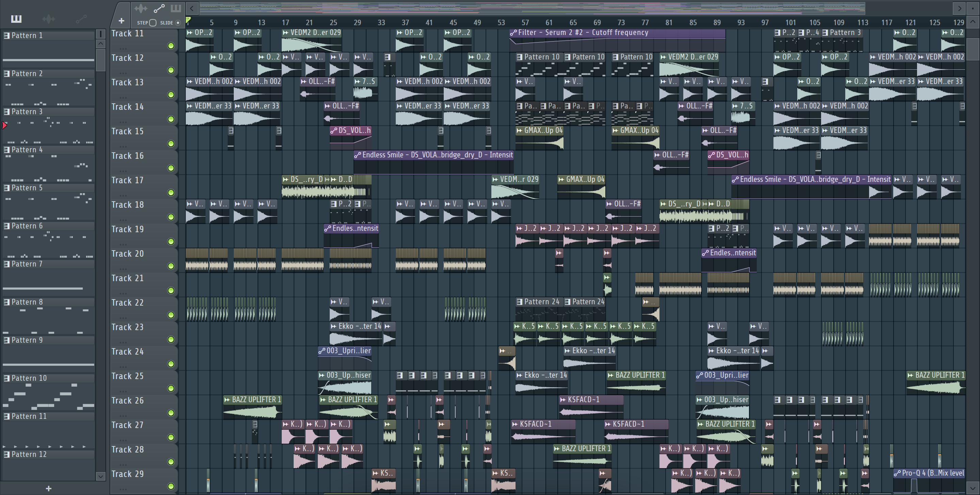980x495 pixels.
Task: Click the overview right arrow button
Action: (x=960, y=8)
